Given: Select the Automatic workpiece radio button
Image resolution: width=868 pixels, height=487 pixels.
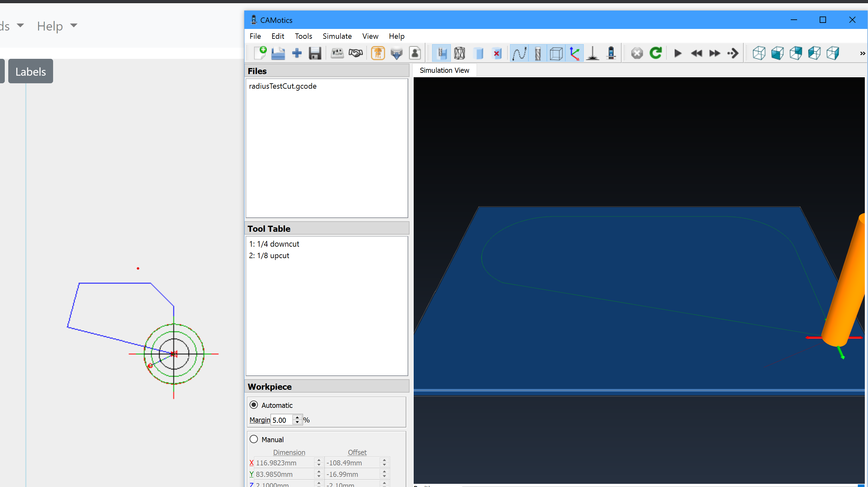Looking at the screenshot, I should coord(254,405).
